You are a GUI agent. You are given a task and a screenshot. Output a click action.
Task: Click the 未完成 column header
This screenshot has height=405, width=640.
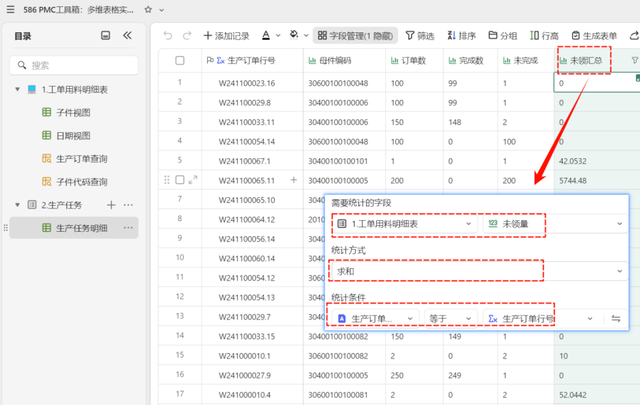pyautogui.click(x=526, y=60)
